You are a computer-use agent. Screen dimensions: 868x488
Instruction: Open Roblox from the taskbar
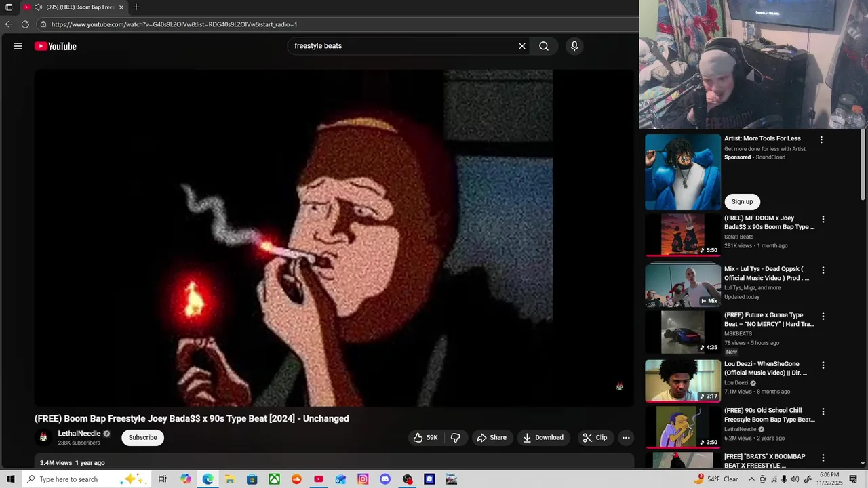tap(429, 479)
